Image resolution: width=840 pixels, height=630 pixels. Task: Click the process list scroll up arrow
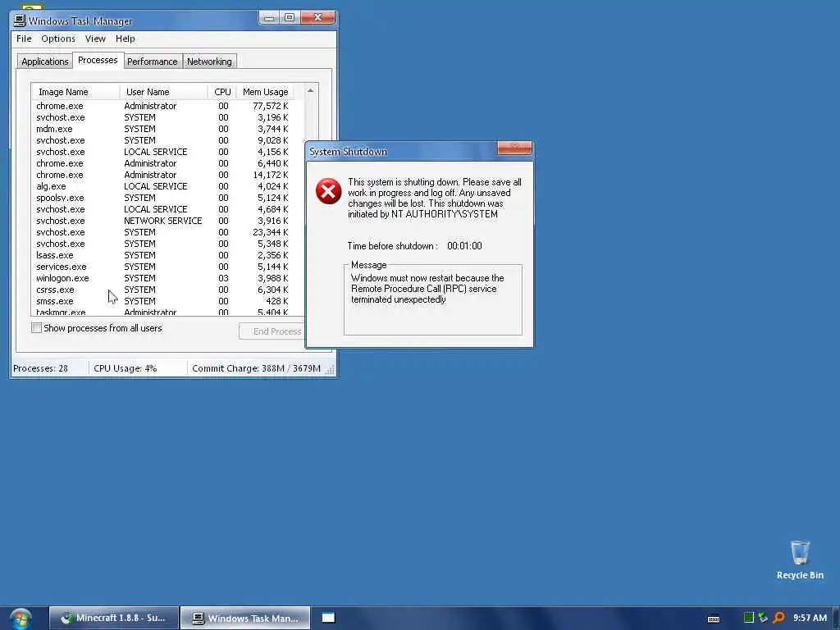(x=310, y=90)
